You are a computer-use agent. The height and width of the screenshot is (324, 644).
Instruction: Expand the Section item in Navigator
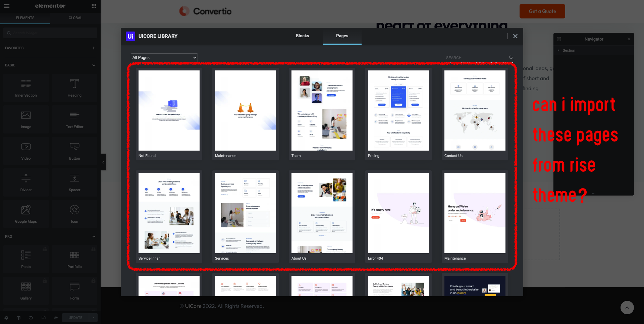pos(558,50)
